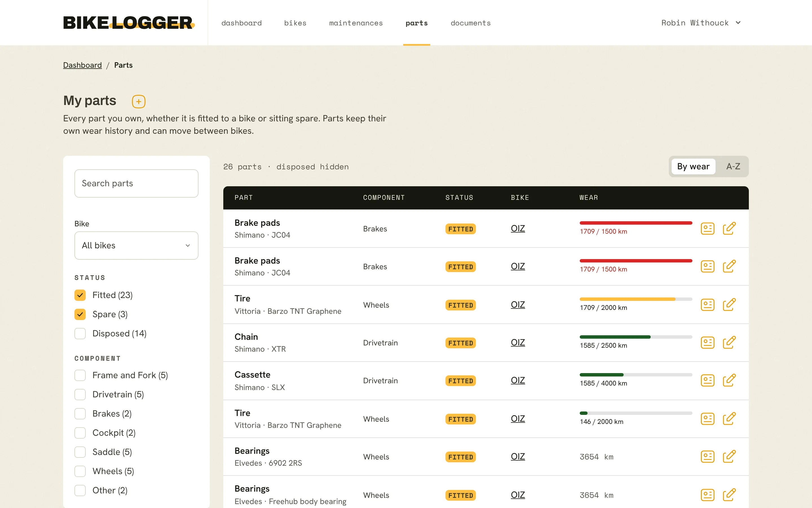Open details card for Cassette Shimano SLX
Viewport: 812px width, 508px height.
tap(707, 380)
